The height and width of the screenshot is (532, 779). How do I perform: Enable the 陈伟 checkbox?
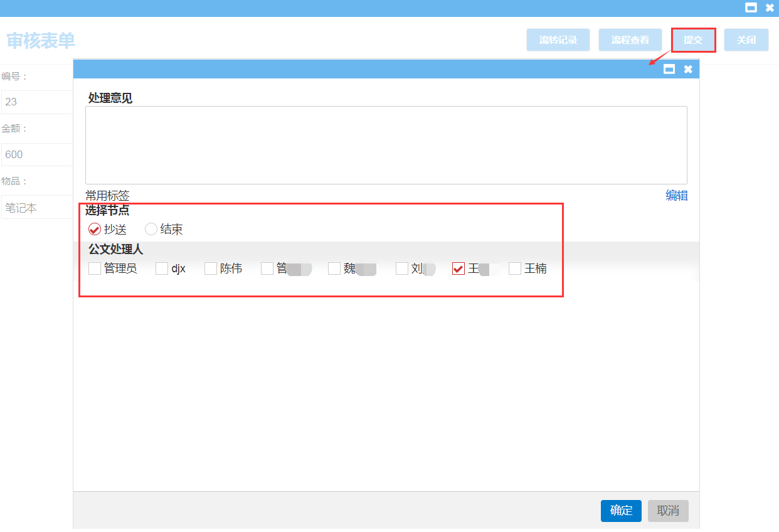(x=211, y=269)
